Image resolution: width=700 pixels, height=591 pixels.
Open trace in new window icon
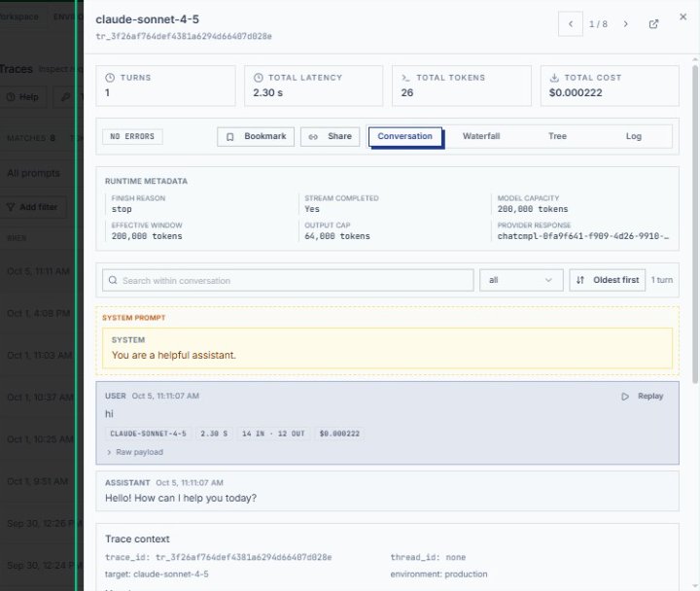(x=653, y=24)
